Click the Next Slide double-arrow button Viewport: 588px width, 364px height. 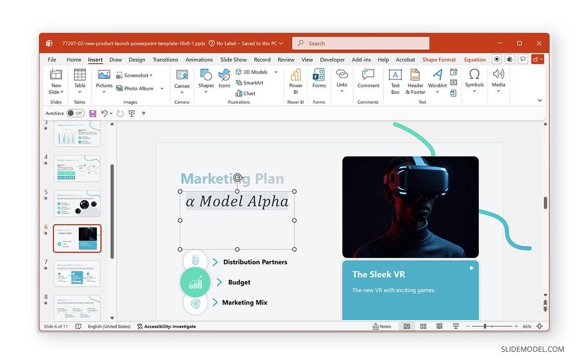[x=545, y=309]
